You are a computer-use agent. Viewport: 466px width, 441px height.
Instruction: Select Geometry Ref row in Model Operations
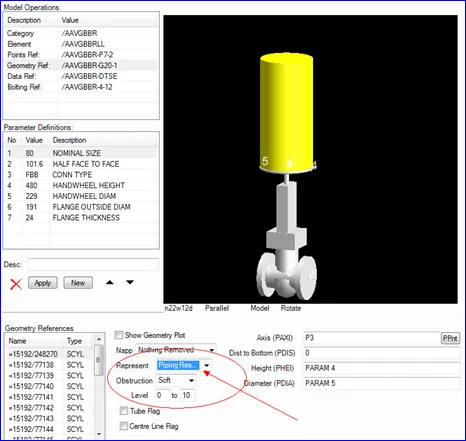click(x=80, y=65)
